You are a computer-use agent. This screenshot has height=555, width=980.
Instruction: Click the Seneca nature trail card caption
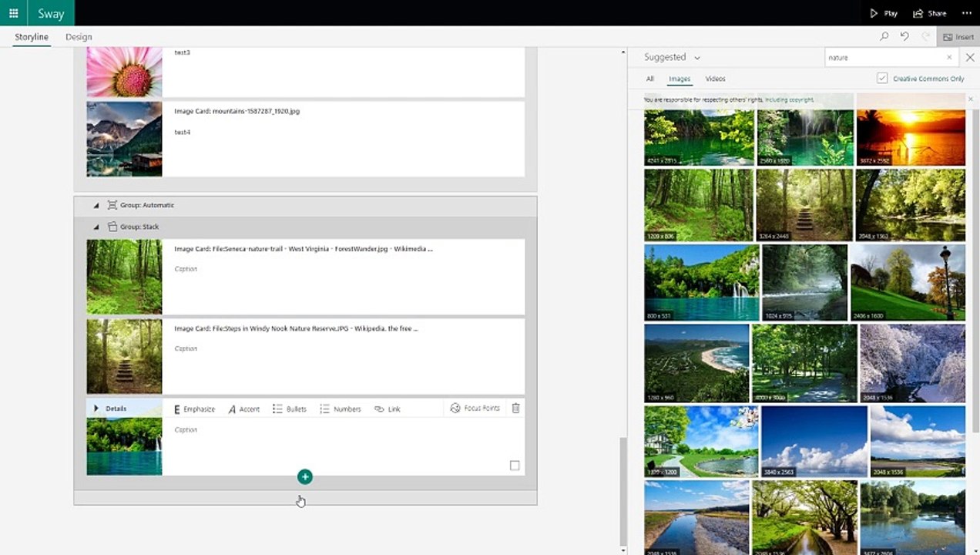186,269
